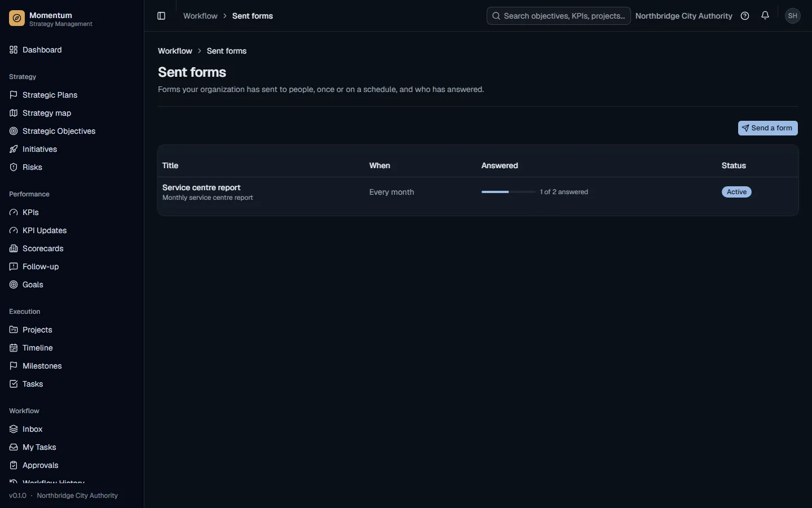Open the SH user avatar
This screenshot has width=812, height=508.
793,16
